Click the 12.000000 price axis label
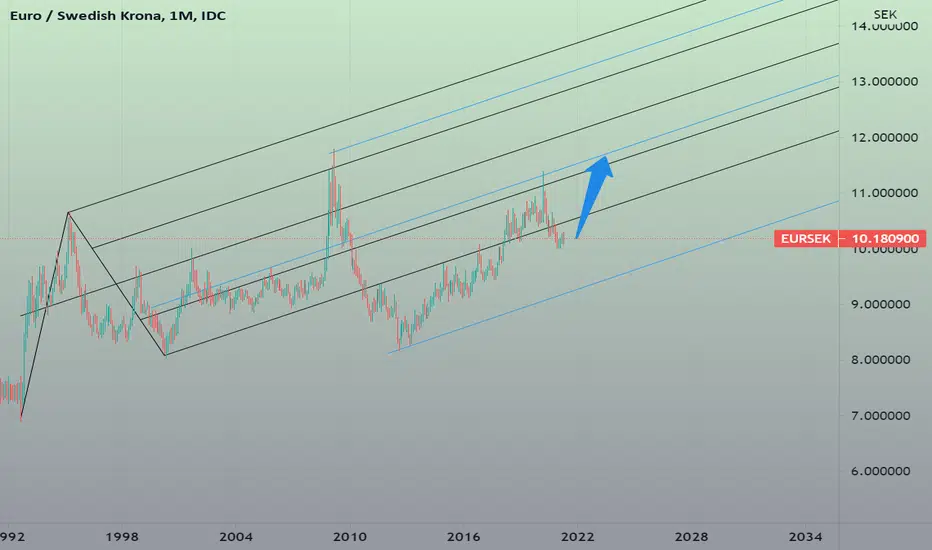The width and height of the screenshot is (932, 550). tap(884, 137)
